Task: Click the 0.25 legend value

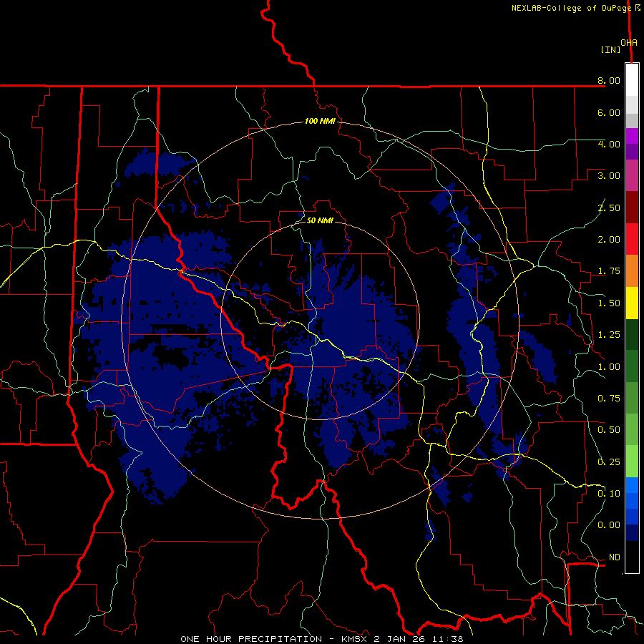Action: pos(609,462)
